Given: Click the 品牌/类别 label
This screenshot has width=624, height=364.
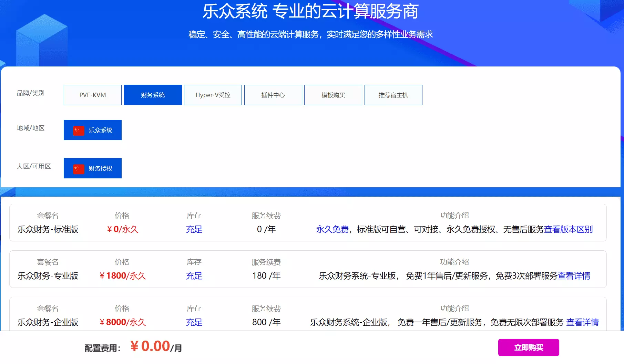Looking at the screenshot, I should (x=31, y=93).
